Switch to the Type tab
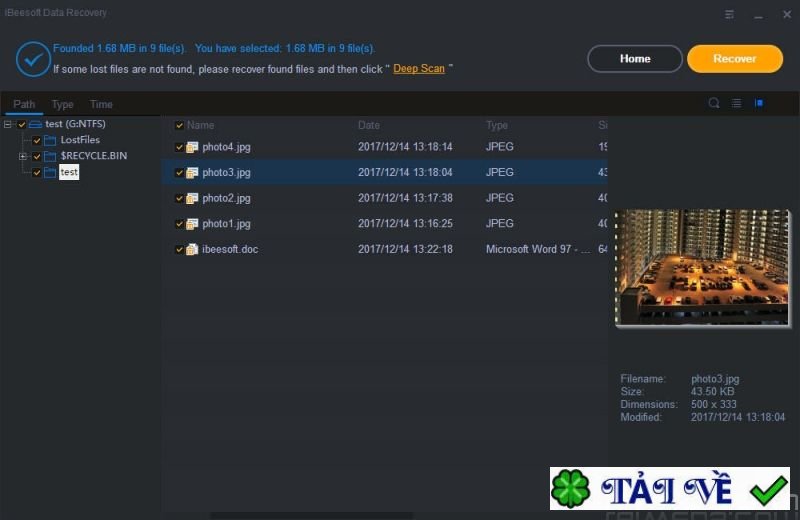The height and width of the screenshot is (520, 800). (x=62, y=104)
